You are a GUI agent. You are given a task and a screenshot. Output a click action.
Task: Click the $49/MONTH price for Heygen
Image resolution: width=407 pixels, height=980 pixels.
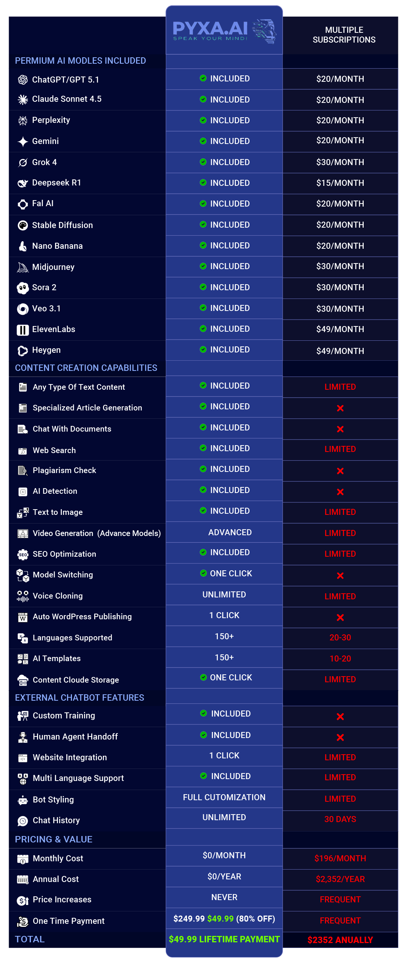pyautogui.click(x=340, y=351)
